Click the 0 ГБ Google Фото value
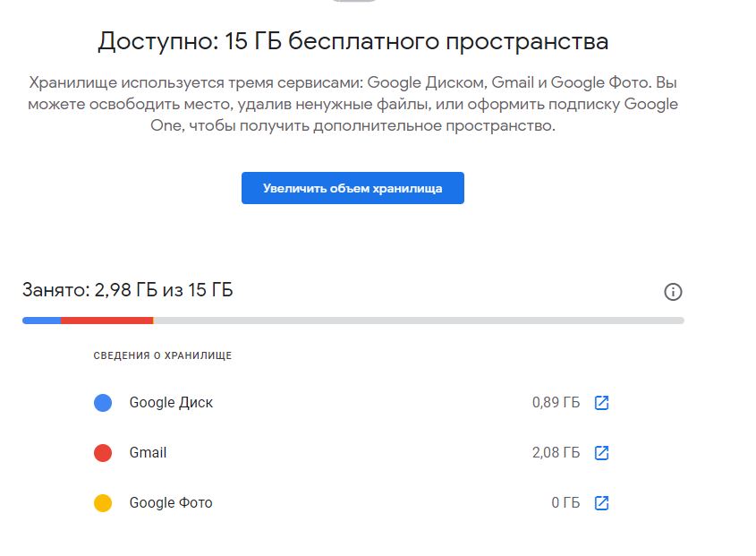Screen dimensions: 756x556 [565, 503]
